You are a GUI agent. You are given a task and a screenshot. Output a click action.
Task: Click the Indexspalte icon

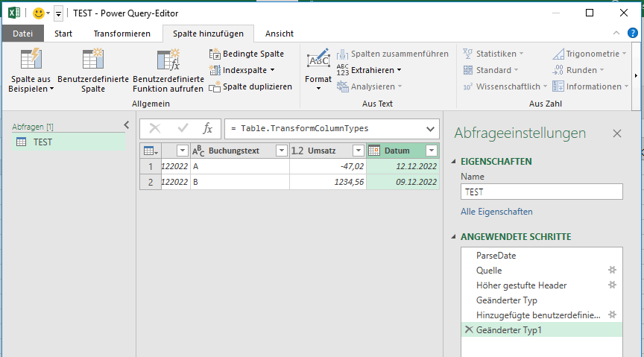(x=215, y=70)
